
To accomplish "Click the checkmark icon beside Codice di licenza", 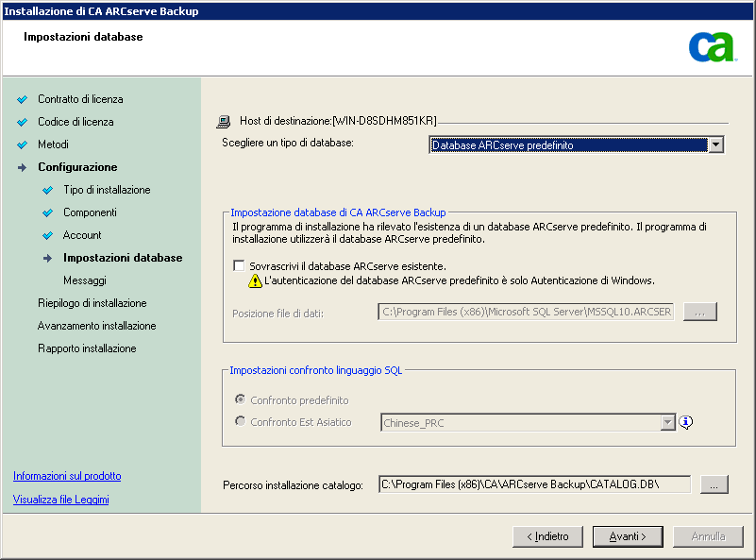I will click(x=24, y=121).
